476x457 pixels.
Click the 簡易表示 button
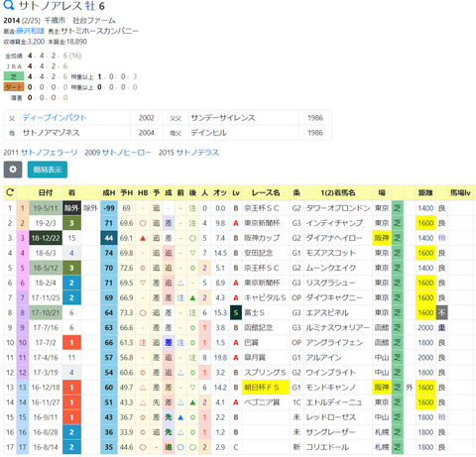point(48,170)
